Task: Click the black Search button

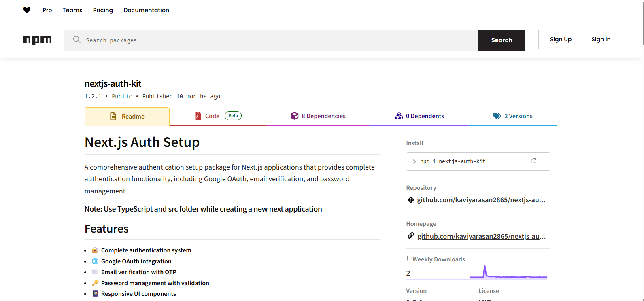Action: pos(502,40)
